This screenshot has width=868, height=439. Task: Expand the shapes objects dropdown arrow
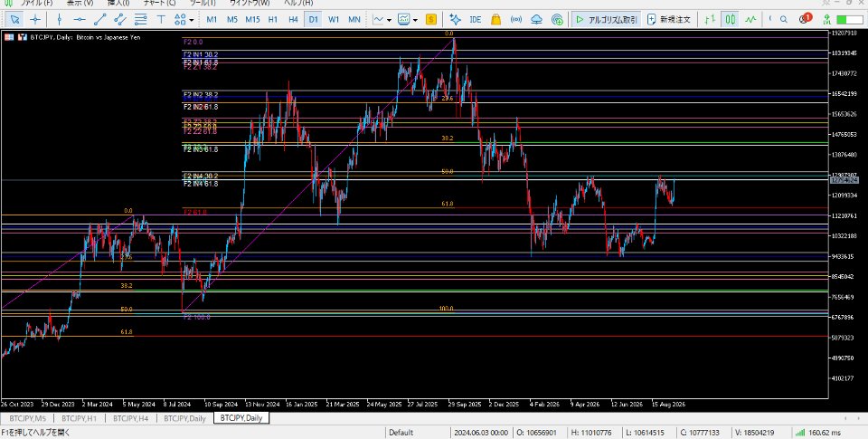(192, 20)
